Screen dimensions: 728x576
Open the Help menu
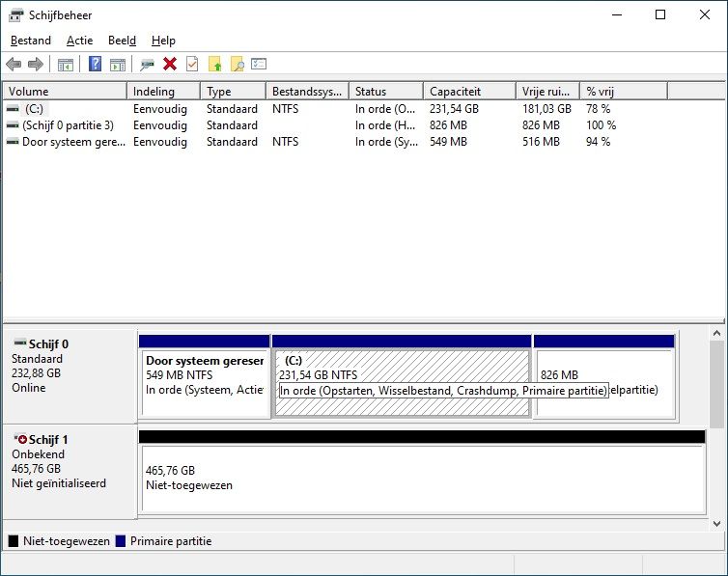click(x=163, y=41)
